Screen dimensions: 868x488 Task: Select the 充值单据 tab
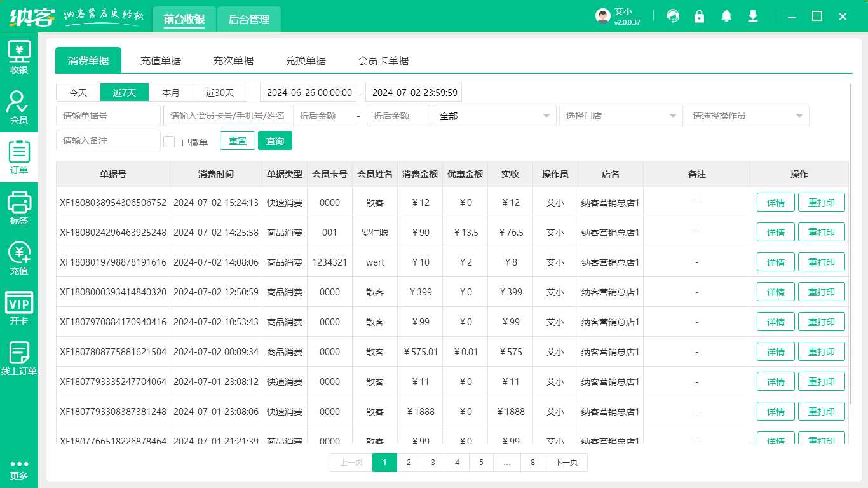[161, 60]
